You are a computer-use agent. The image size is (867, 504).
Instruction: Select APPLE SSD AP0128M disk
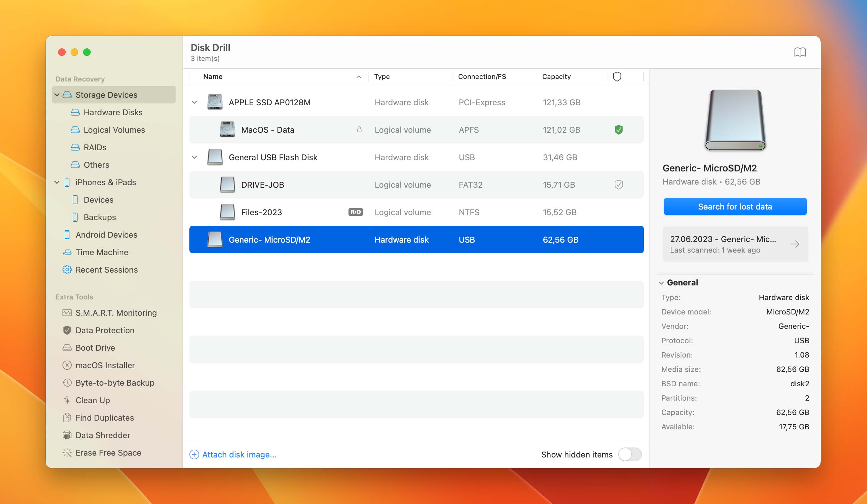click(416, 102)
